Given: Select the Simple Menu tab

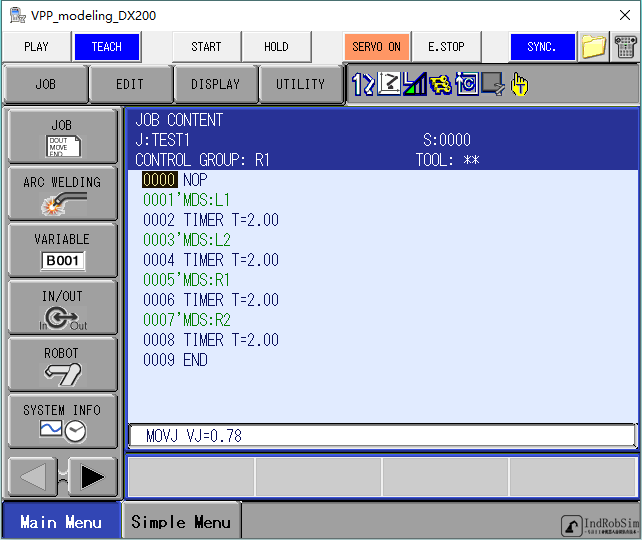Looking at the screenshot, I should [181, 521].
